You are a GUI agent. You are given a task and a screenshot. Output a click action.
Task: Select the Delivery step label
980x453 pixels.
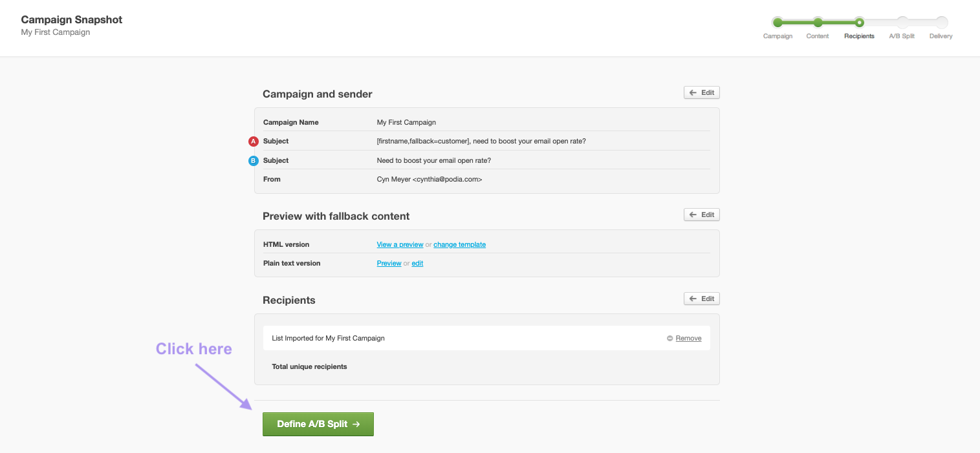pos(940,36)
